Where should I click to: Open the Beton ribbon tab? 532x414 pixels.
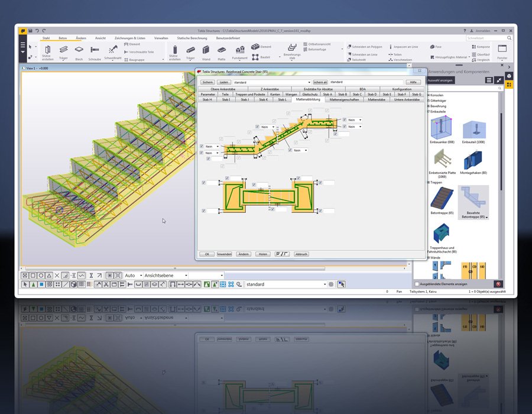(x=63, y=38)
